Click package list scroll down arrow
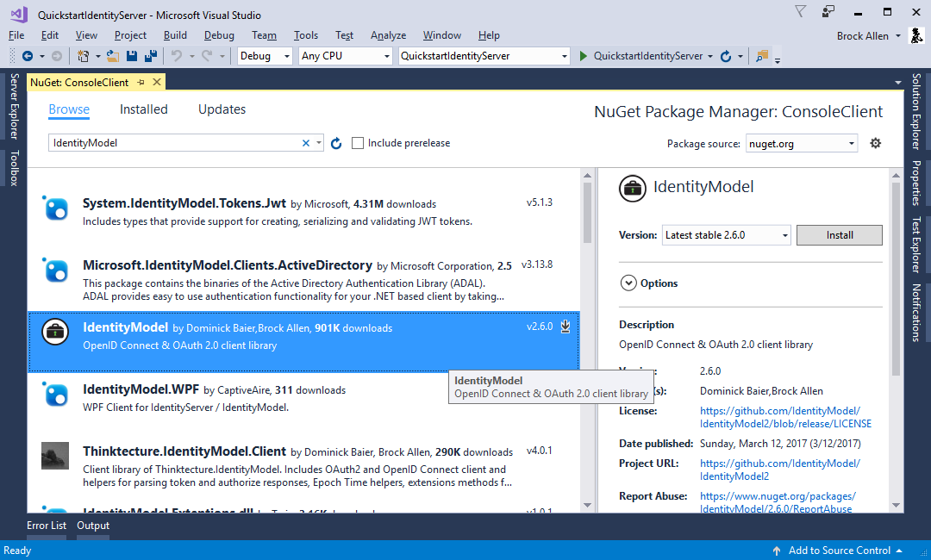This screenshot has height=560, width=931. point(587,506)
